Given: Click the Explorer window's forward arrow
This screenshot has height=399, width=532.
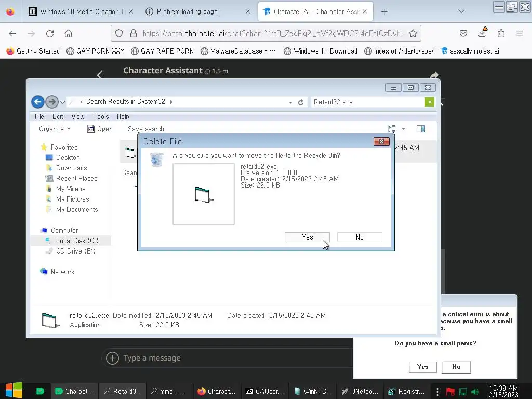Looking at the screenshot, I should tap(51, 102).
